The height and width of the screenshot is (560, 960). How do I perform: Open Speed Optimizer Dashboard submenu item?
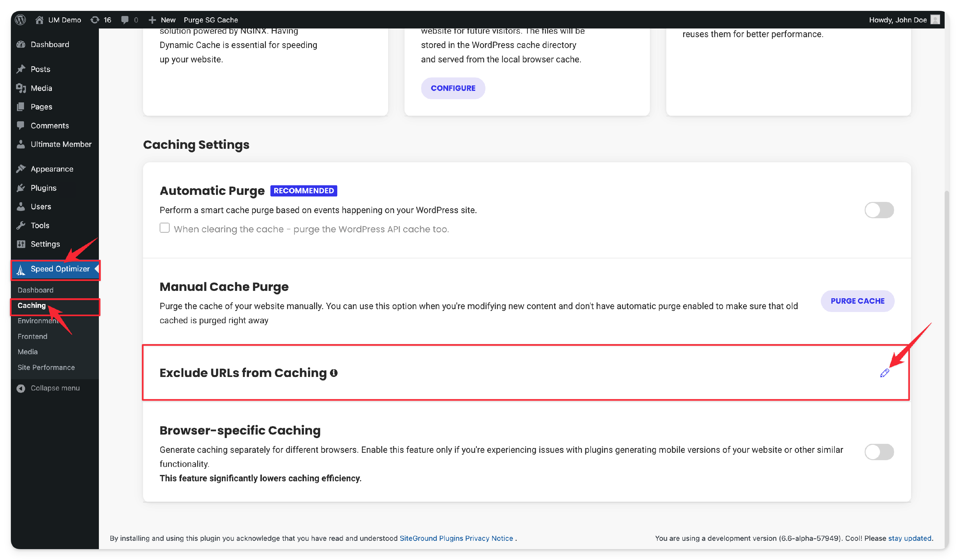pos(36,290)
